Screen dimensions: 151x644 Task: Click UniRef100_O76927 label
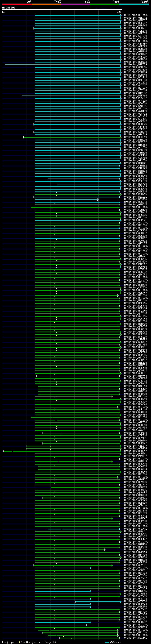point(135,480)
